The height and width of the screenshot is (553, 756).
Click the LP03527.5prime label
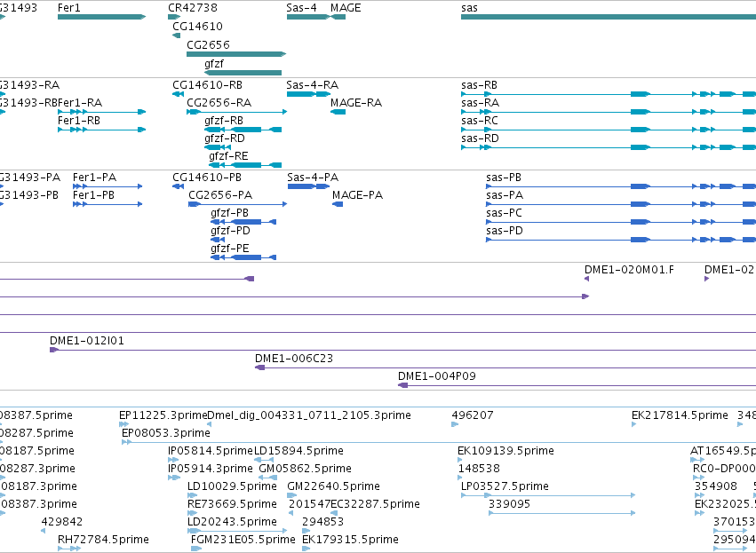(505, 486)
